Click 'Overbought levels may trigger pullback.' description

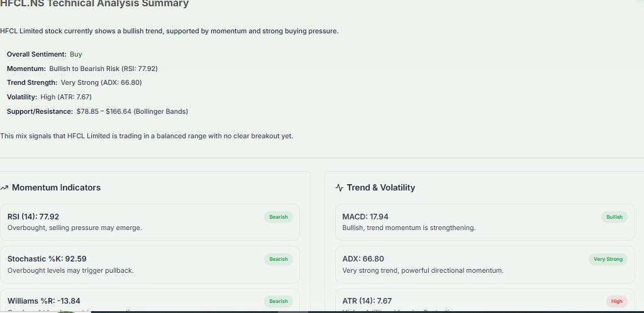(70, 271)
